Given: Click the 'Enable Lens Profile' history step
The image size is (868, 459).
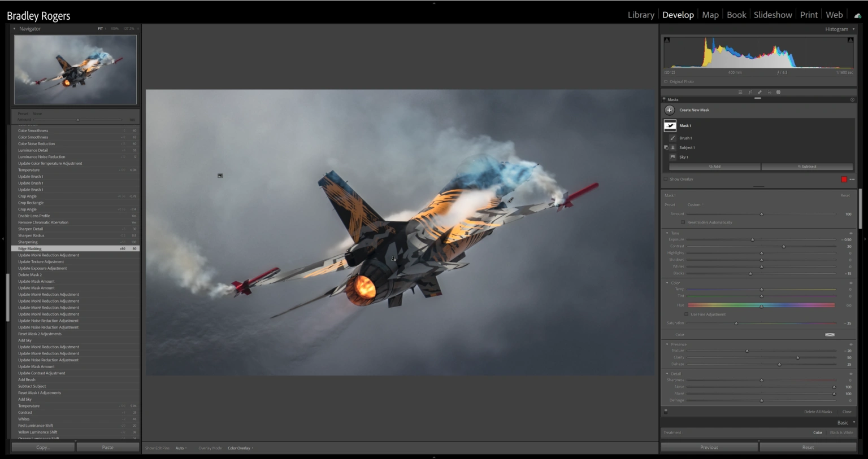Looking at the screenshot, I should pos(75,216).
